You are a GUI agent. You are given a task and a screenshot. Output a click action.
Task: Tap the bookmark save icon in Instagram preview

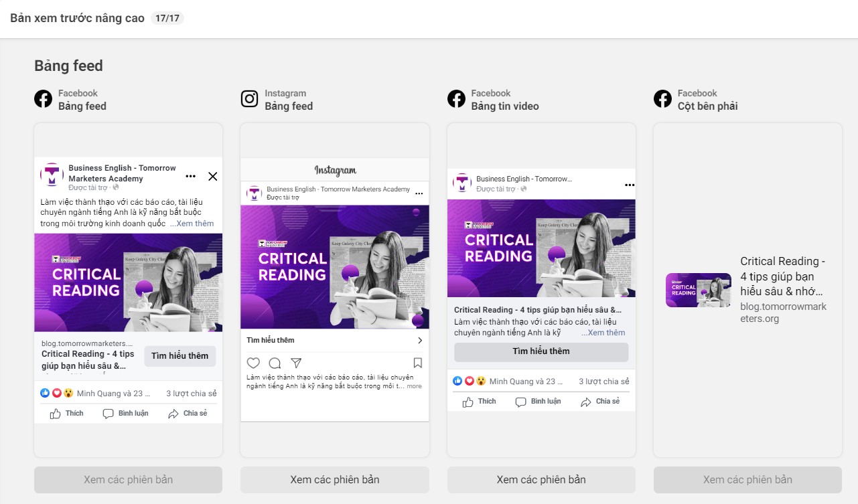(418, 363)
